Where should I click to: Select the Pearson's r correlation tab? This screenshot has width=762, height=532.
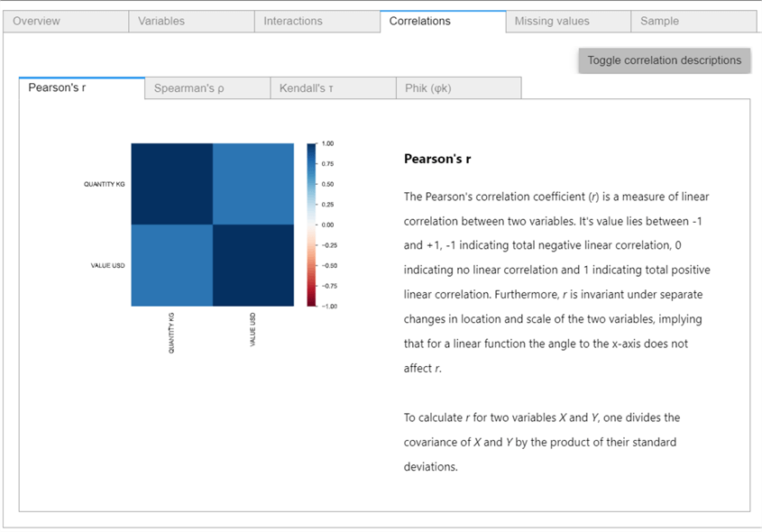[x=58, y=88]
